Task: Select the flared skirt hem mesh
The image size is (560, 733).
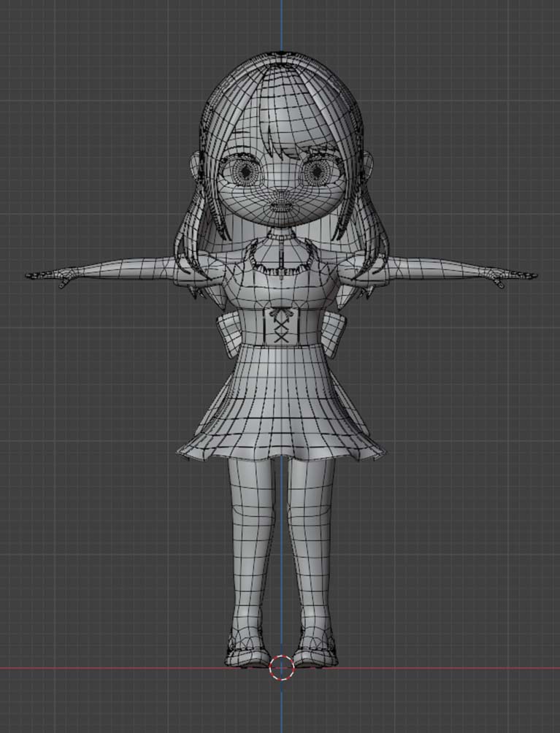Action: [281, 445]
